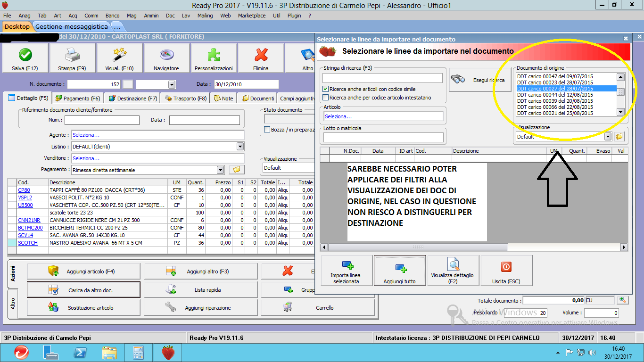Click Aggiungi riparazione wrench button
The height and width of the screenshot is (362, 644).
[x=201, y=308]
